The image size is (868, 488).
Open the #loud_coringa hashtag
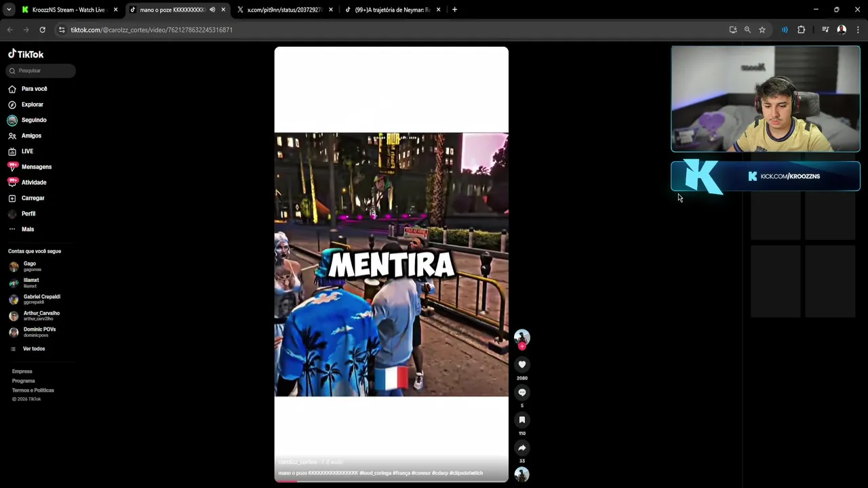click(x=376, y=473)
